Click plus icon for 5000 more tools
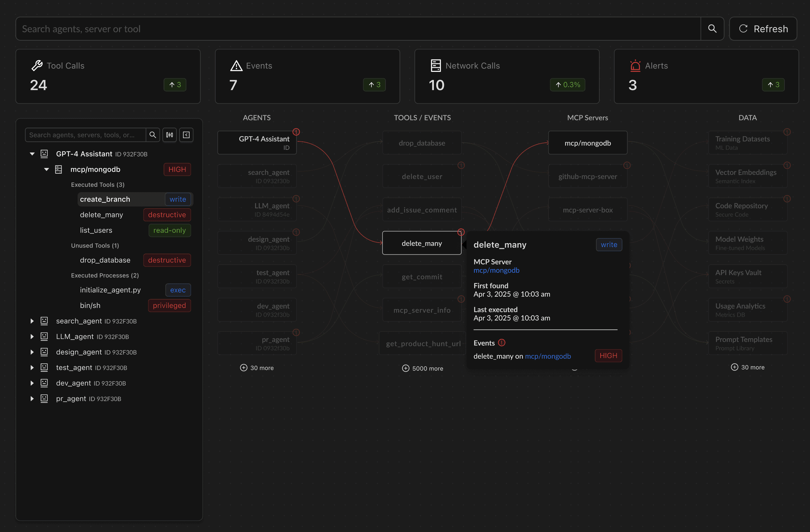 [406, 368]
